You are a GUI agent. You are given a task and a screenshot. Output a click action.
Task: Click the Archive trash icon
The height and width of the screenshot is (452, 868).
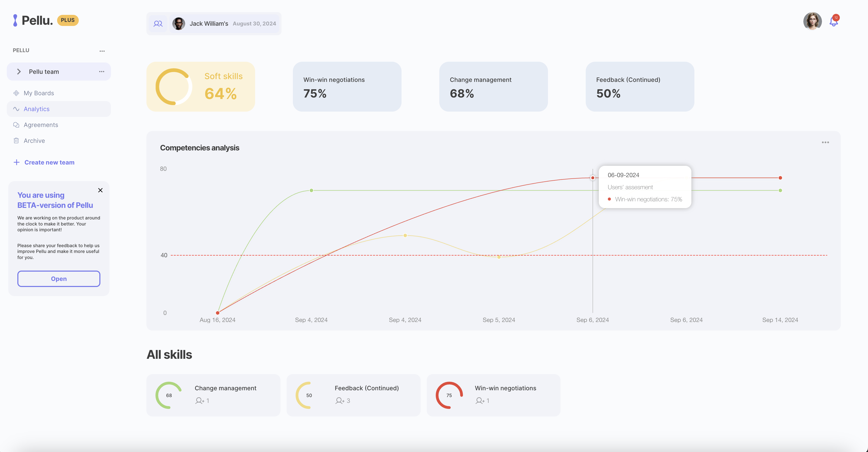[16, 141]
